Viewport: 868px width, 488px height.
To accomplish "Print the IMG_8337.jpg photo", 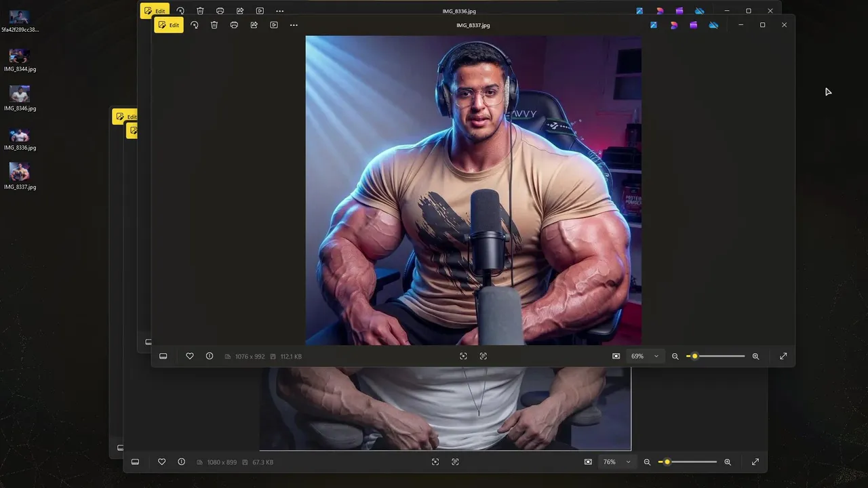I will 234,25.
